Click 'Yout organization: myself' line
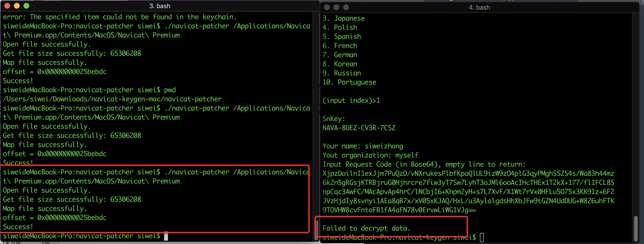 pyautogui.click(x=370, y=155)
